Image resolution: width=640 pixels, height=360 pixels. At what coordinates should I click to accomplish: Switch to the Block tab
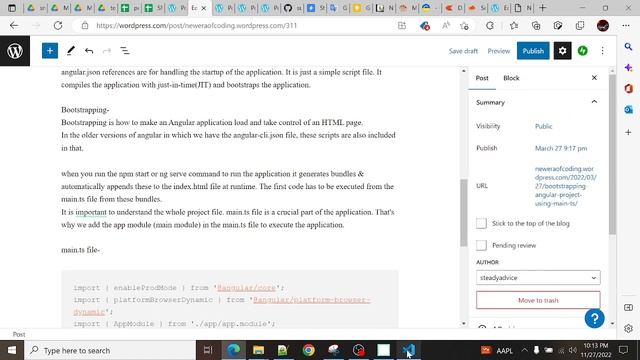511,78
